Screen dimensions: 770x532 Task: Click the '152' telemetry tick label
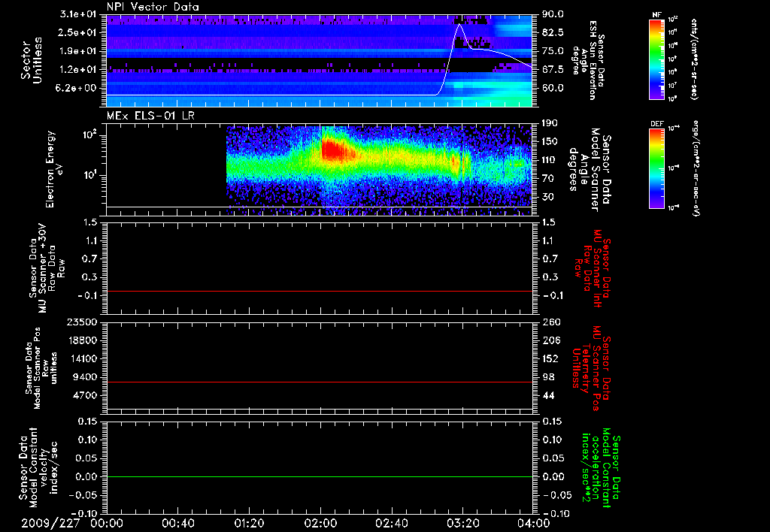[550, 358]
